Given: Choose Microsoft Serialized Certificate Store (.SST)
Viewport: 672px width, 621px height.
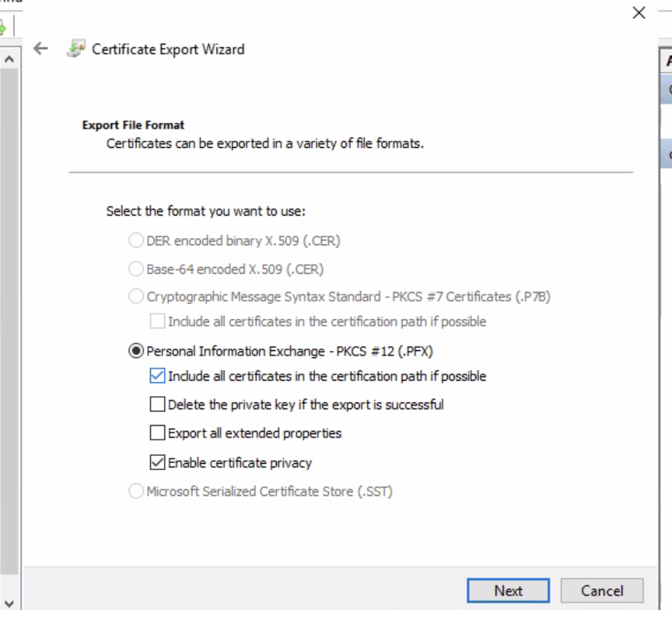Looking at the screenshot, I should tap(136, 491).
